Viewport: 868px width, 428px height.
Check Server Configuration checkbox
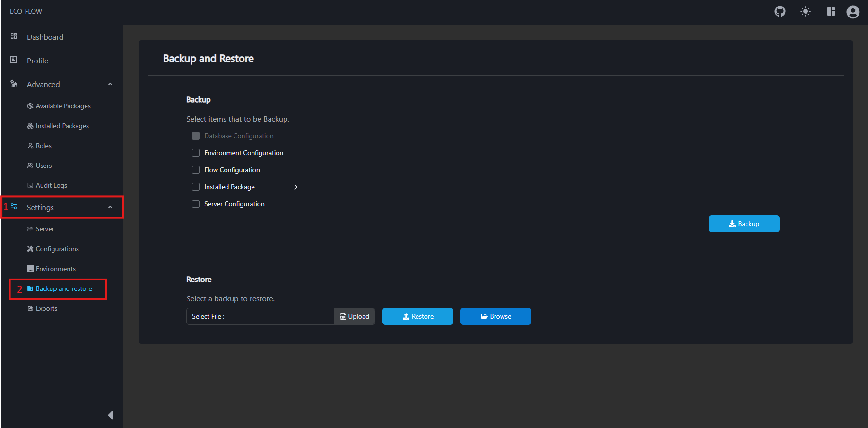coord(196,204)
